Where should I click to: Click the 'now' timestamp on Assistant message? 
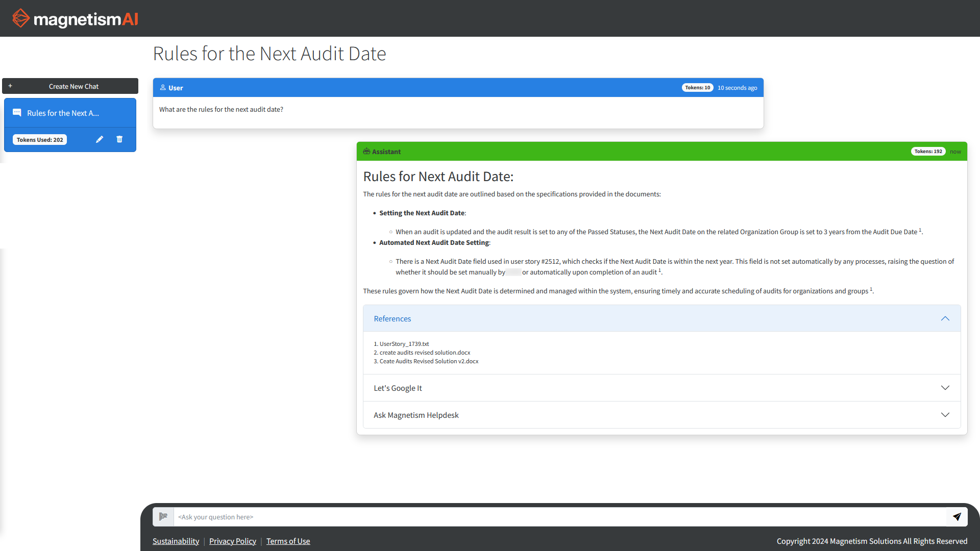click(955, 152)
